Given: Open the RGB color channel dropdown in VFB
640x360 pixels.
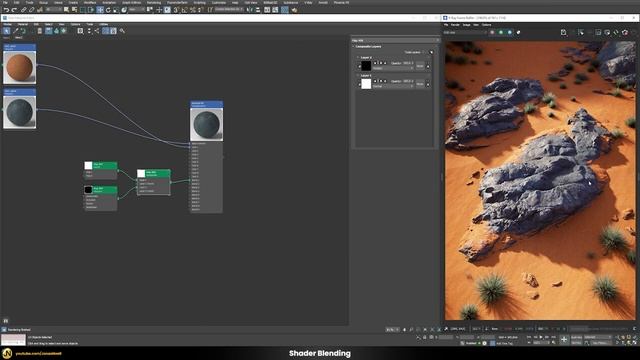Looking at the screenshot, I should pos(464,32).
